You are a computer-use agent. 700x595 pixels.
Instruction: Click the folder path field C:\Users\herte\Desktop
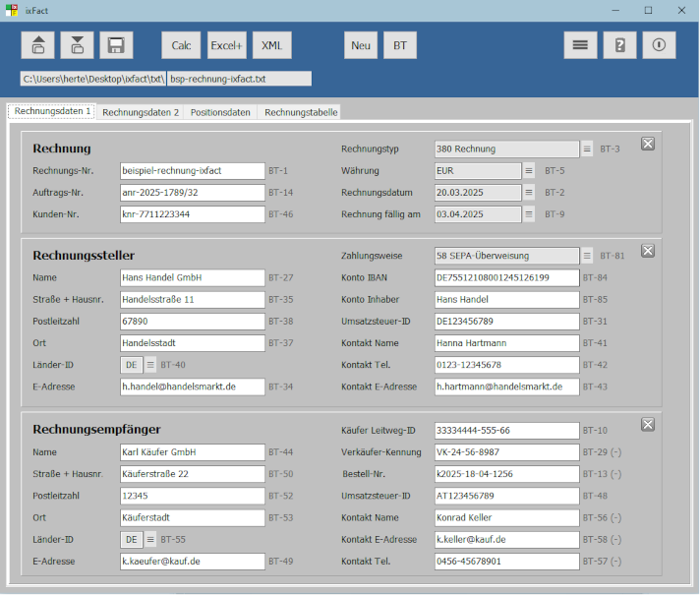pyautogui.click(x=93, y=79)
